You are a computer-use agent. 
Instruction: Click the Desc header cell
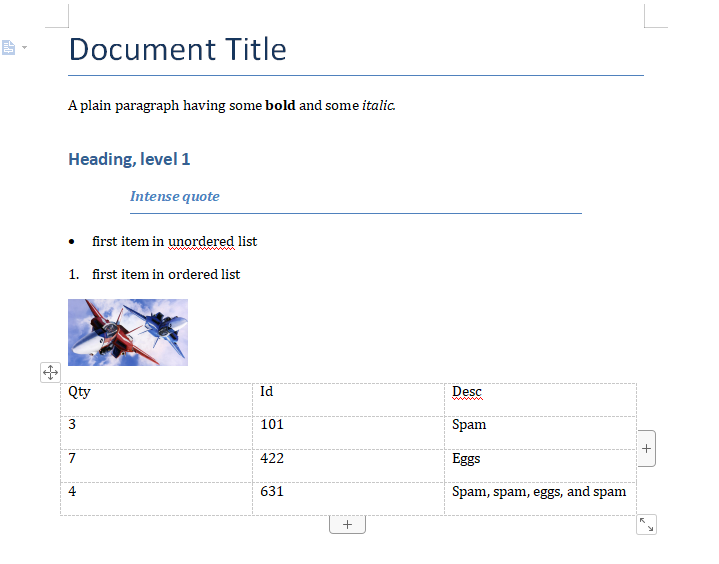541,400
